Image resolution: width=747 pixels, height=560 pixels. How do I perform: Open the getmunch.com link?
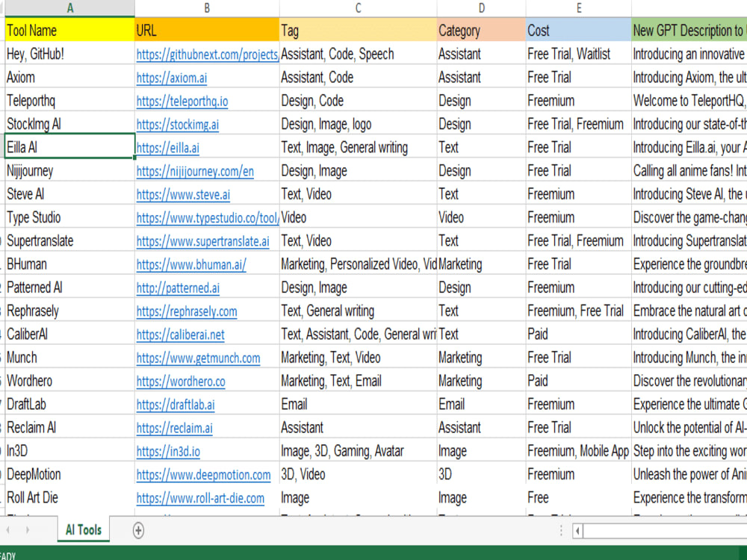click(x=198, y=358)
